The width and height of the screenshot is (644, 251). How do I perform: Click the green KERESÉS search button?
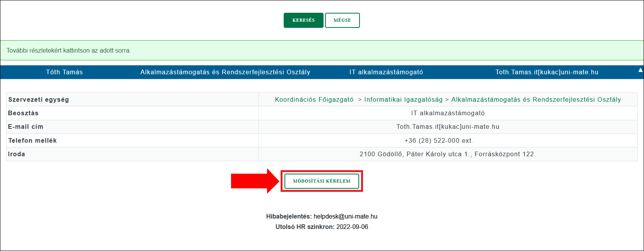303,20
